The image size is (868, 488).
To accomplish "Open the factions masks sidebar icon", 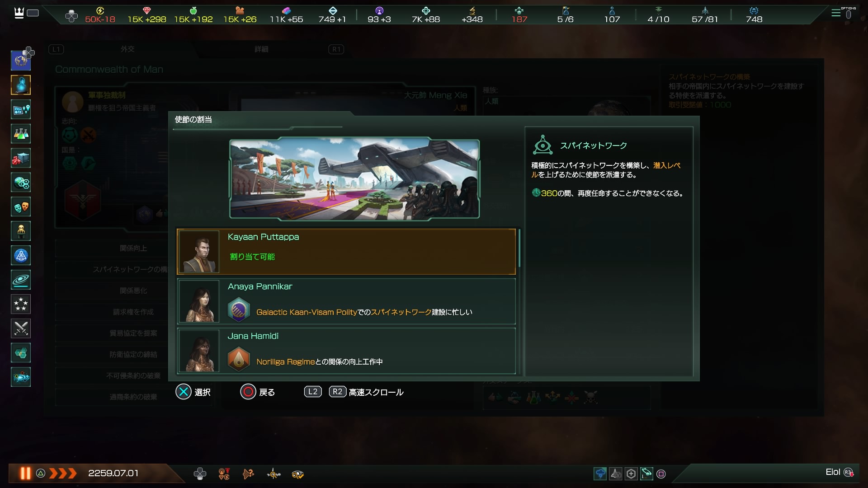I will (x=21, y=207).
